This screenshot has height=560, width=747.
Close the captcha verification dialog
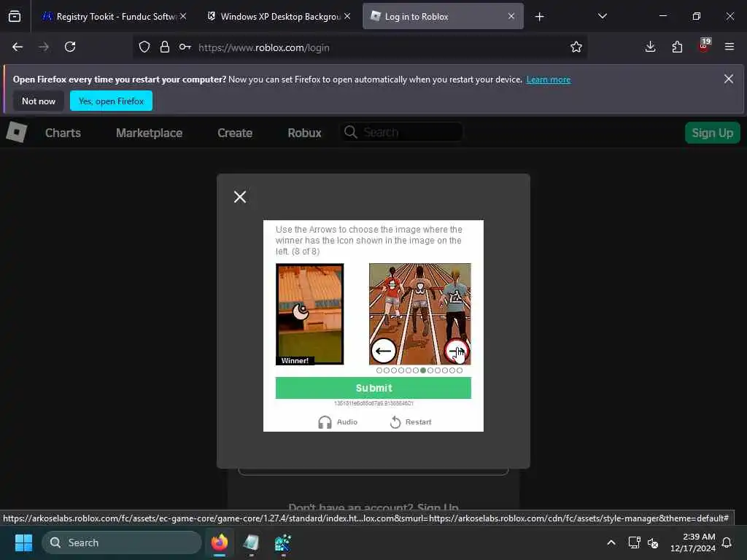[240, 197]
